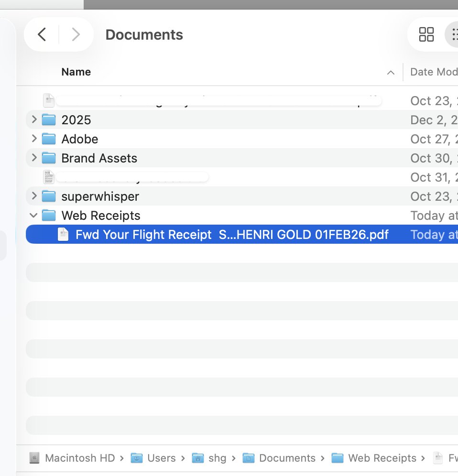Click Documents in the path bar

coord(279,458)
